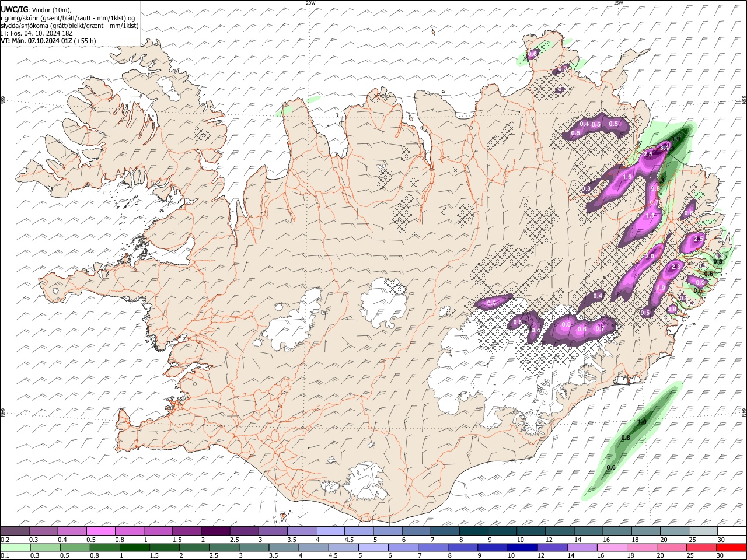The width and height of the screenshot is (747, 560).
Task: Choose the top-row legend swatch labeled 18
Action: (646, 531)
